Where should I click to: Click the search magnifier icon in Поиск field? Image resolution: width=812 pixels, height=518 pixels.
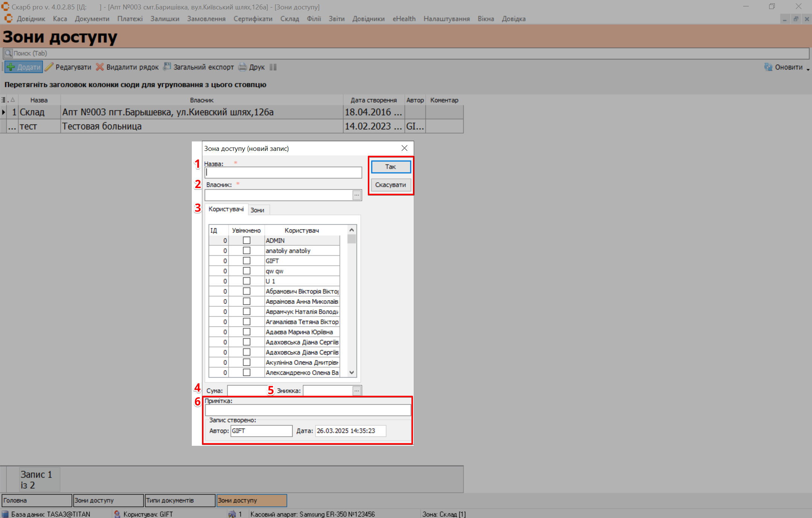click(8, 53)
